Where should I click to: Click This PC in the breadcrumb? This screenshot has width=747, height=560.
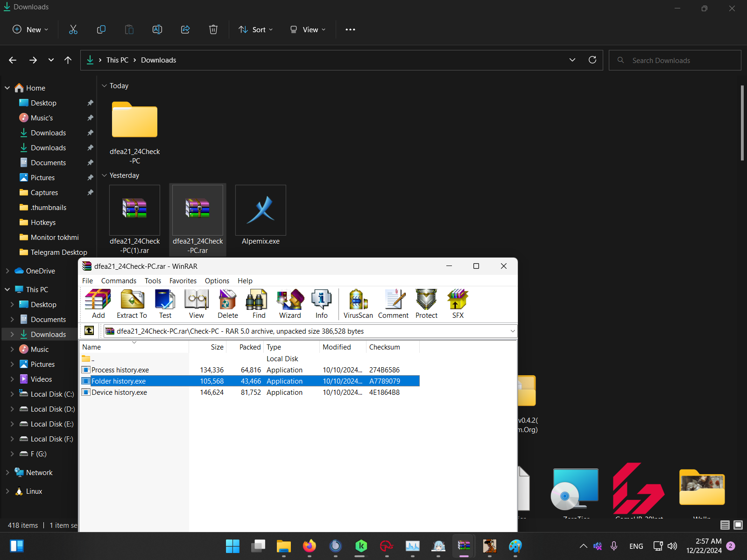coord(117,60)
